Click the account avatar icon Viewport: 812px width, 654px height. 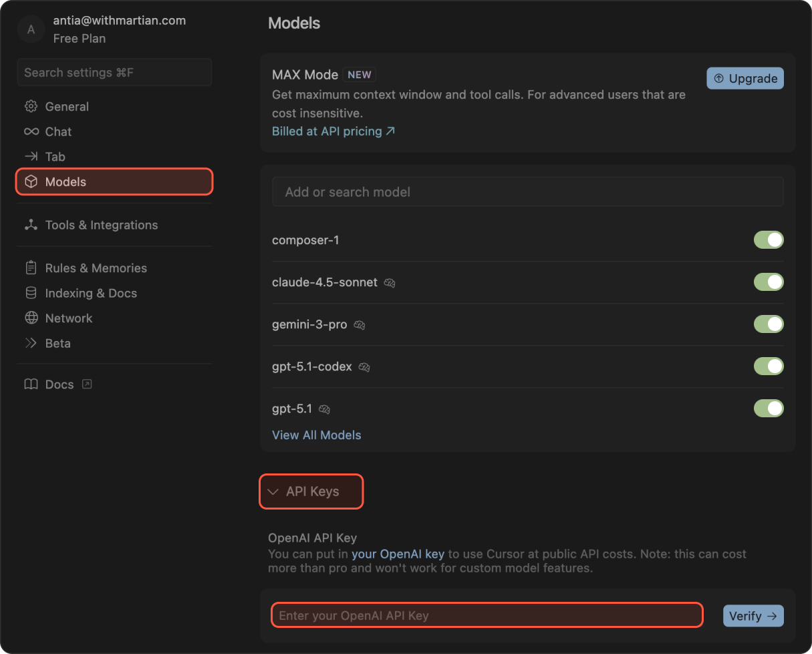pos(30,29)
